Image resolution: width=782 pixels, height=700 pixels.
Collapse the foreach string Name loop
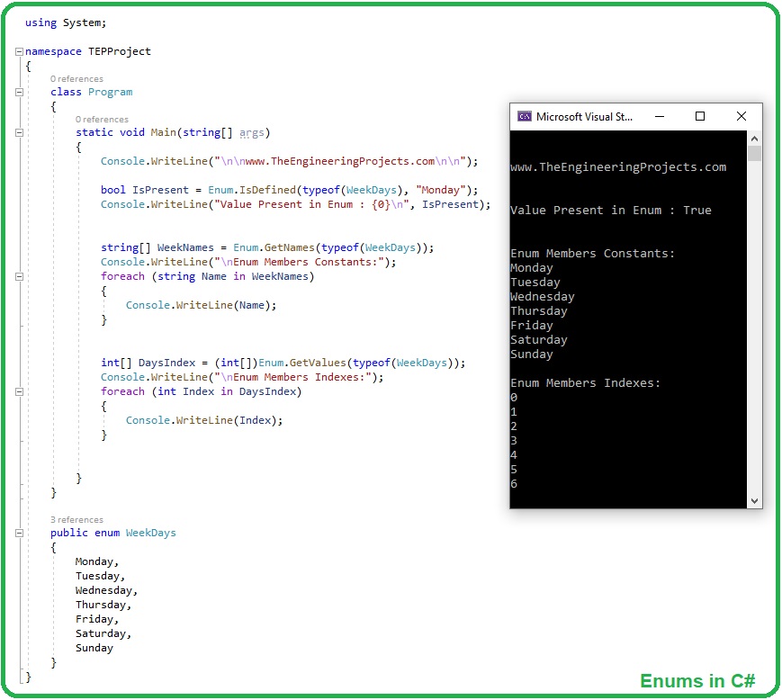pos(19,277)
